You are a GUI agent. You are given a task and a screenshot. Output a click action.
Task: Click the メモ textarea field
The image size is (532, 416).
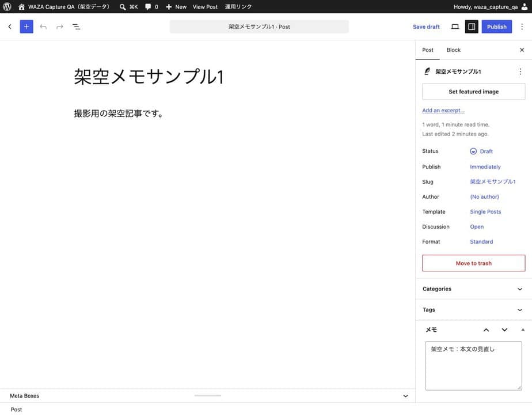(x=474, y=366)
